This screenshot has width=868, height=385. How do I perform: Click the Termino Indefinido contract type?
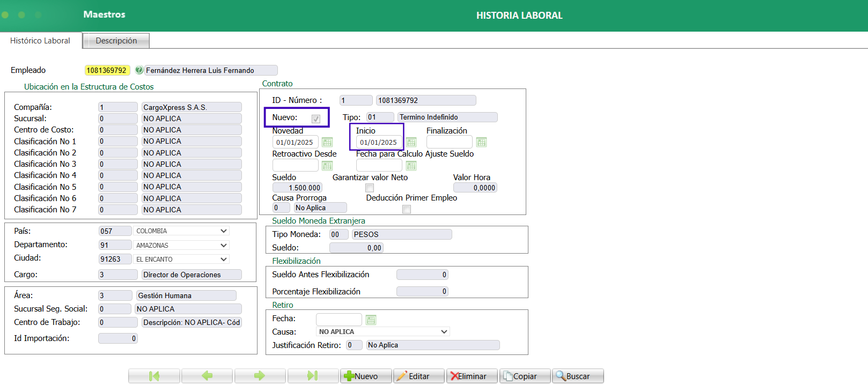447,117
